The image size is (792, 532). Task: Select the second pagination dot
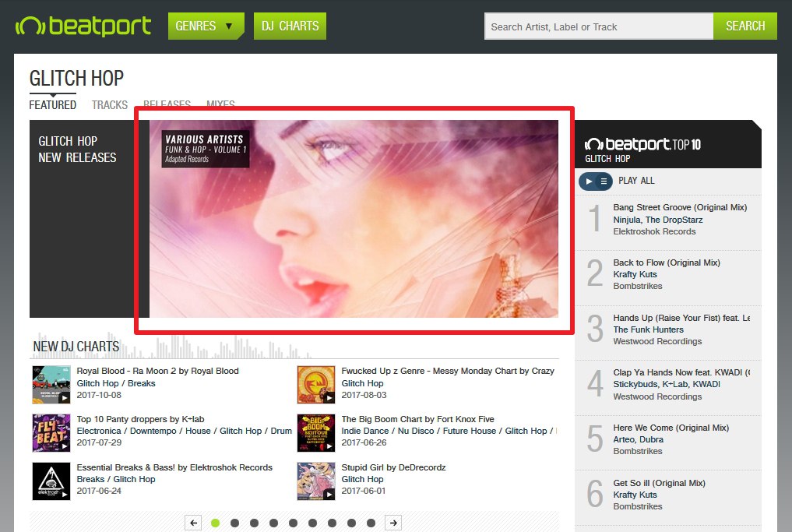(x=234, y=523)
